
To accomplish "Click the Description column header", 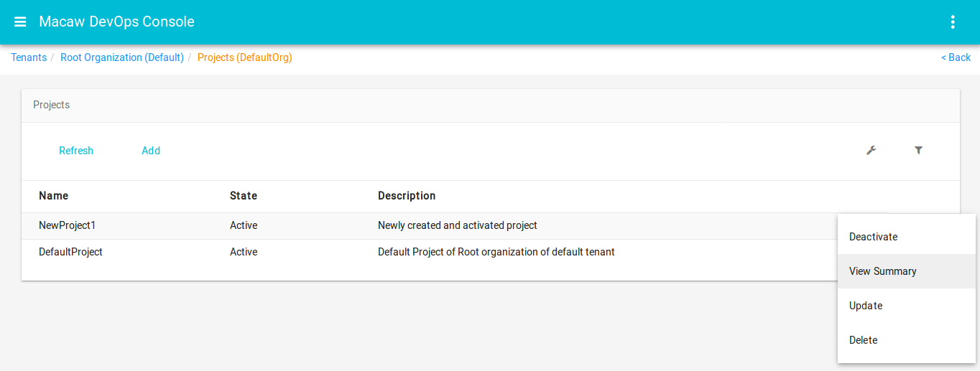I will point(407,196).
